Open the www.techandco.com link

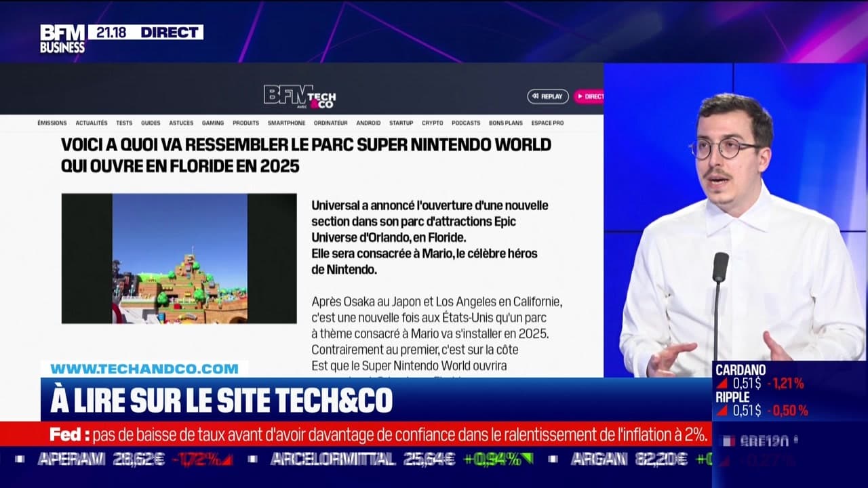[x=144, y=367]
